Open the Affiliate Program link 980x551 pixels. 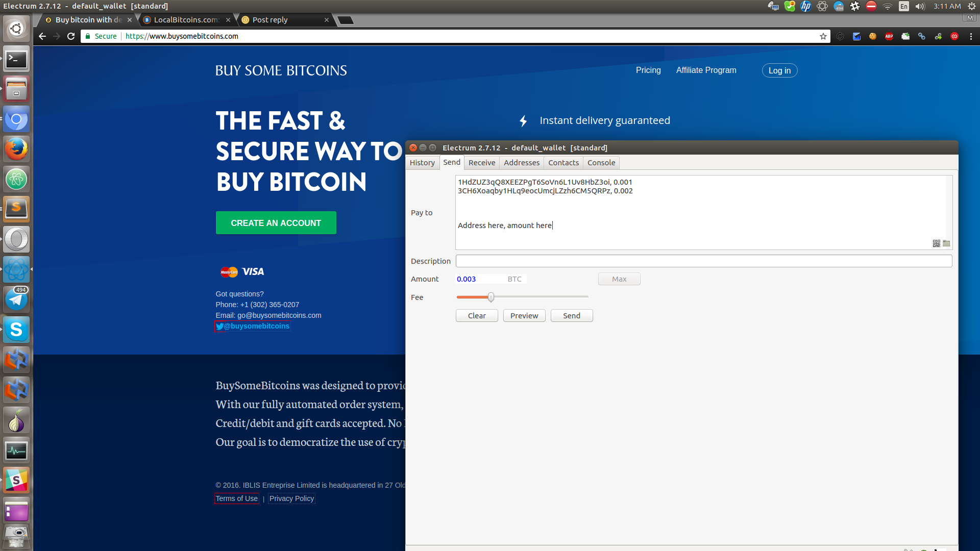click(706, 70)
